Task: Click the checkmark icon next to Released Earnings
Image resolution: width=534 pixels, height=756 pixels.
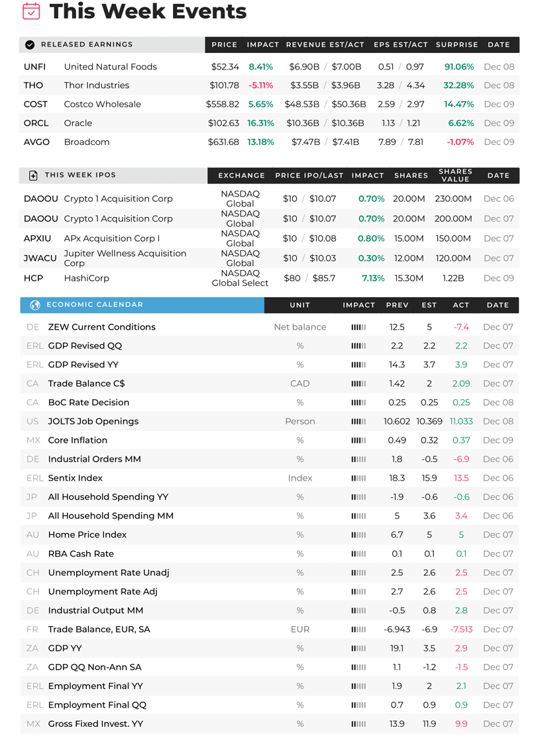Action: click(x=30, y=45)
